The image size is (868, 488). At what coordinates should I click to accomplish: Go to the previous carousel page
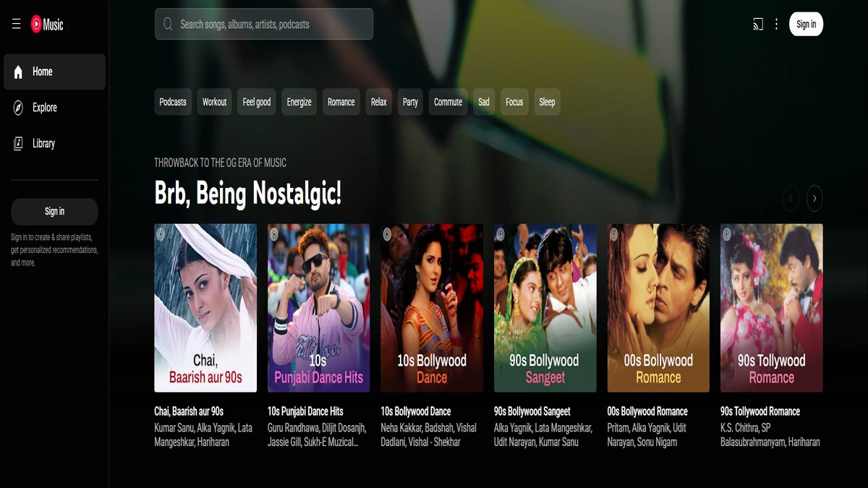pos(791,198)
